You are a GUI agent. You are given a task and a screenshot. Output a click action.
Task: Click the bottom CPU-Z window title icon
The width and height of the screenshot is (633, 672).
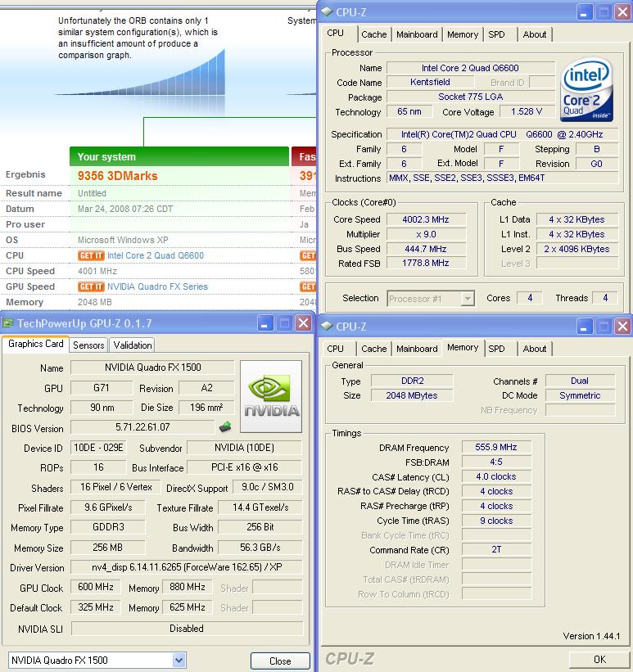[327, 326]
